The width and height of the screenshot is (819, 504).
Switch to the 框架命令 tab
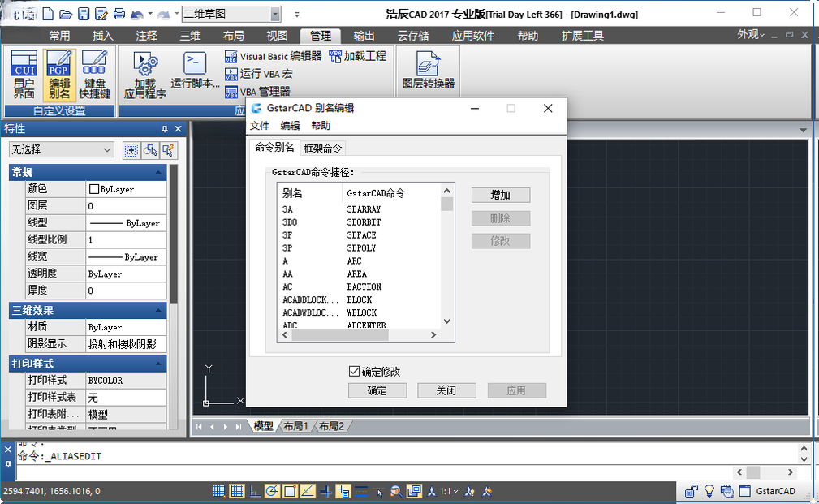point(323,149)
